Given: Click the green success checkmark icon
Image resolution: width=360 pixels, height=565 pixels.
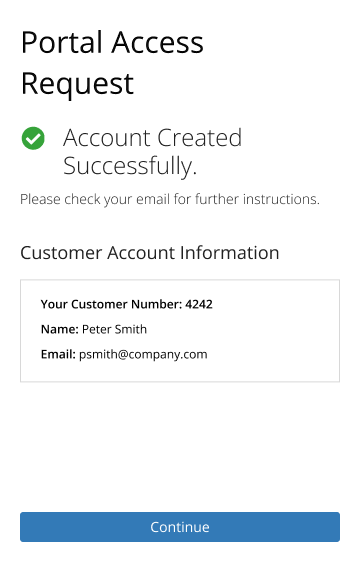Looking at the screenshot, I should pyautogui.click(x=33, y=138).
